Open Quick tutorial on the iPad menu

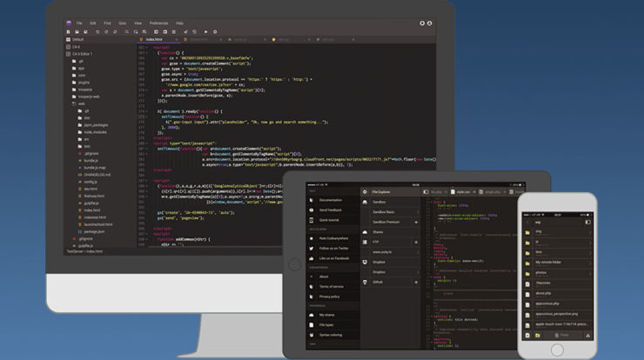[329, 220]
